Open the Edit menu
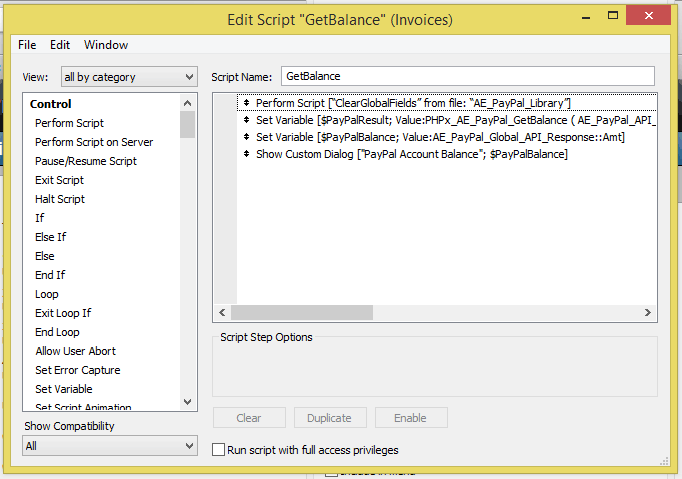682x479 pixels. (60, 45)
